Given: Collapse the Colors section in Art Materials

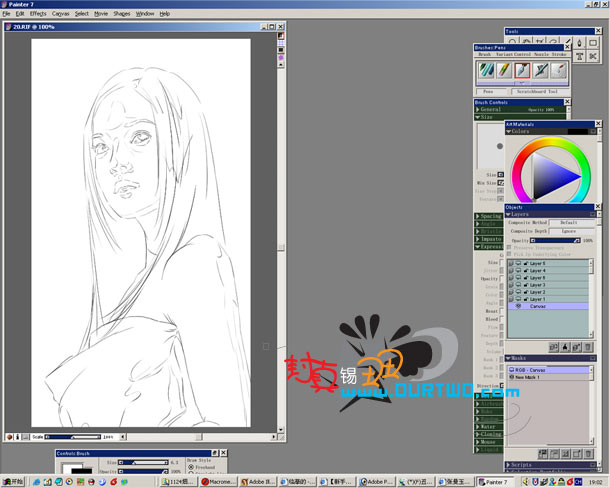Looking at the screenshot, I should click(508, 132).
